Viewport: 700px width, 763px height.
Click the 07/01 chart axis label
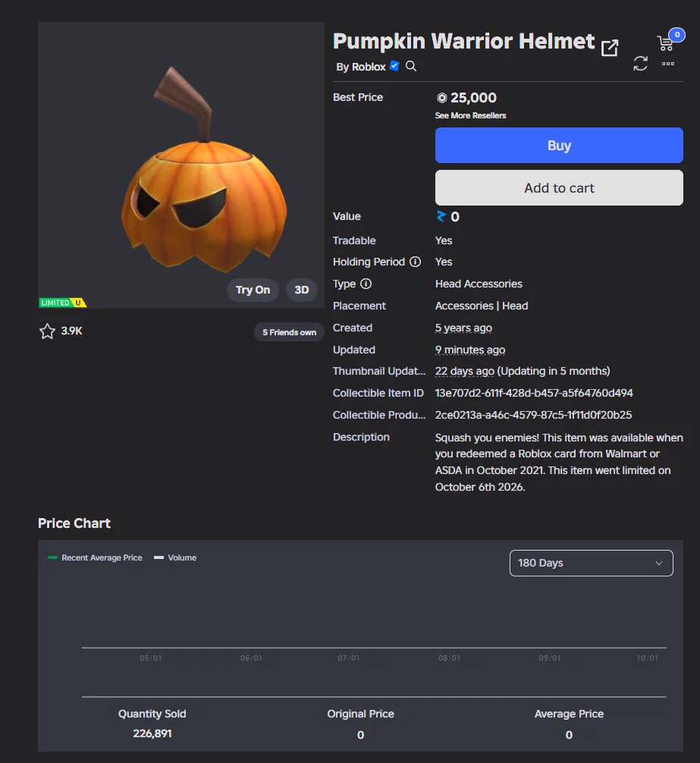coord(349,658)
